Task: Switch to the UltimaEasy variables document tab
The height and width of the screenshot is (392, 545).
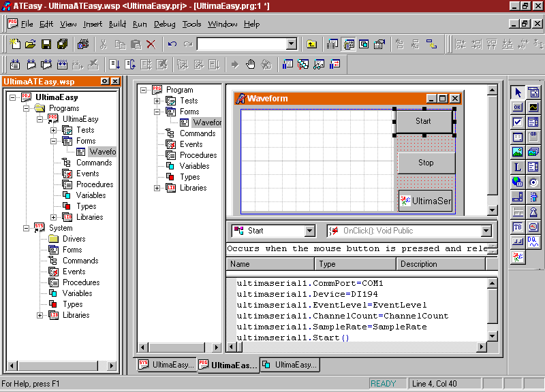Action: 290,365
